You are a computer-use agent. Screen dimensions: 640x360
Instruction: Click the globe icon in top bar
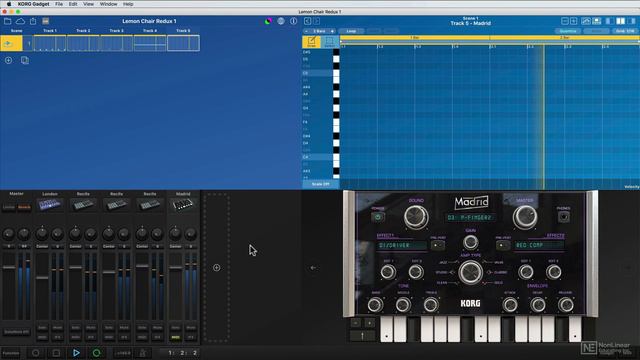click(281, 21)
